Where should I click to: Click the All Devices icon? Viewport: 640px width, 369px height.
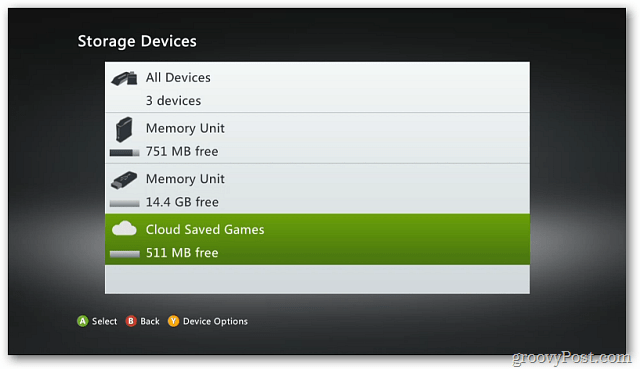pos(124,78)
